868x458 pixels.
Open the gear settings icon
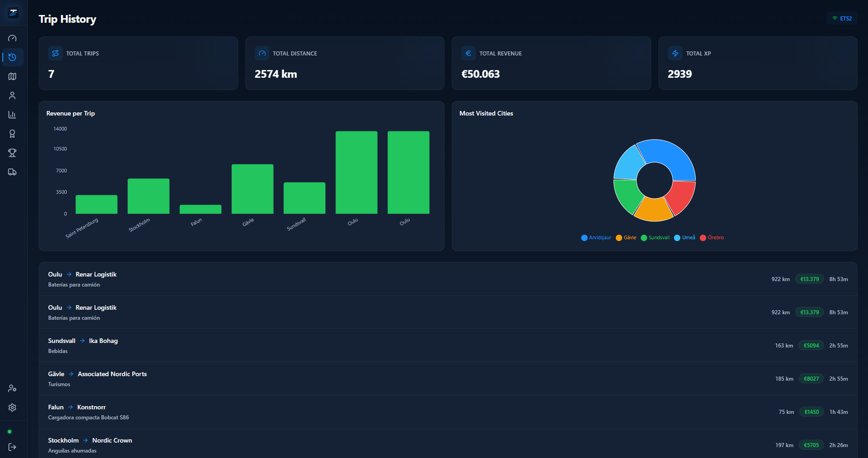[x=12, y=408]
